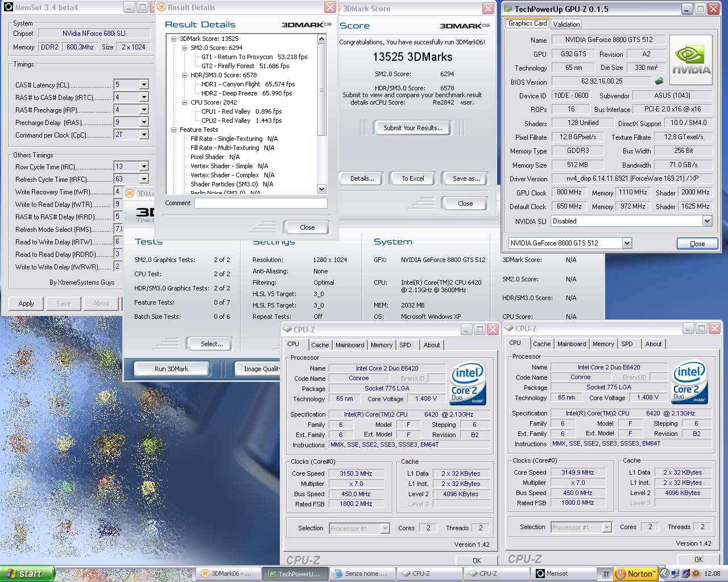Image resolution: width=728 pixels, height=582 pixels.
Task: Open the Start menu
Action: (x=27, y=573)
